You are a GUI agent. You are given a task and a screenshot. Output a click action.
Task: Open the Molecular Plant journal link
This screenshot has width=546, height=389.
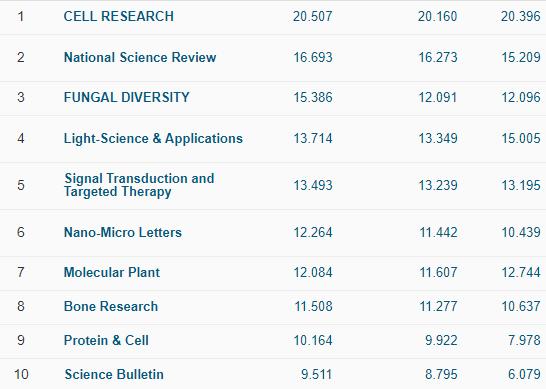[x=112, y=272]
